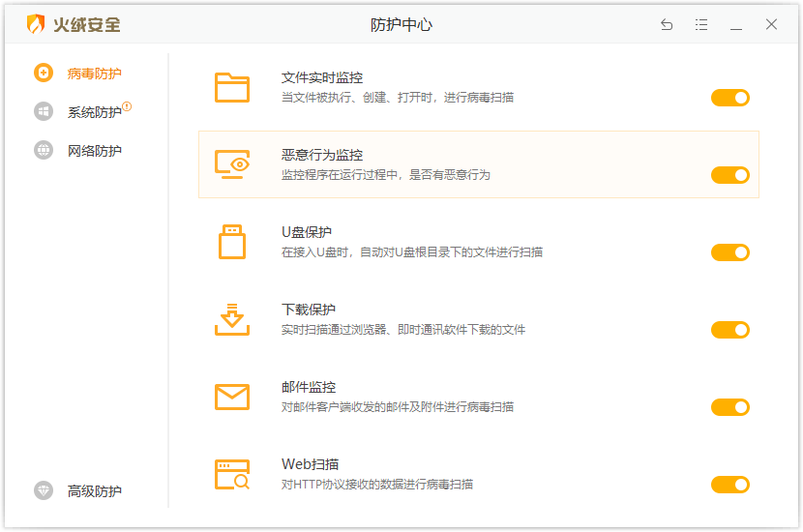Open the main menu list icon
This screenshot has height=532, width=803.
pos(701,24)
